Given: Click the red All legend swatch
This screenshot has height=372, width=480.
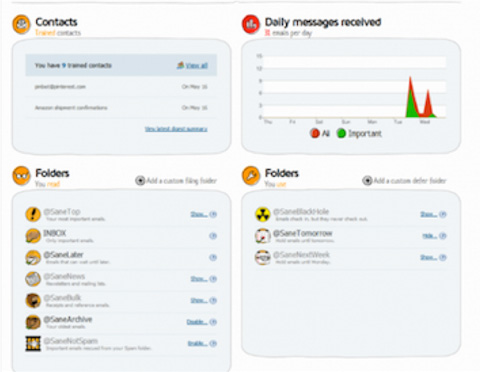Looking at the screenshot, I should (x=315, y=133).
